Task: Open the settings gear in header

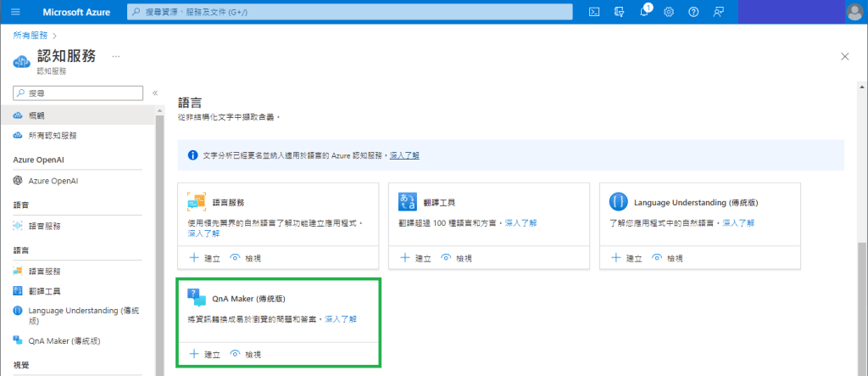Action: (x=669, y=12)
